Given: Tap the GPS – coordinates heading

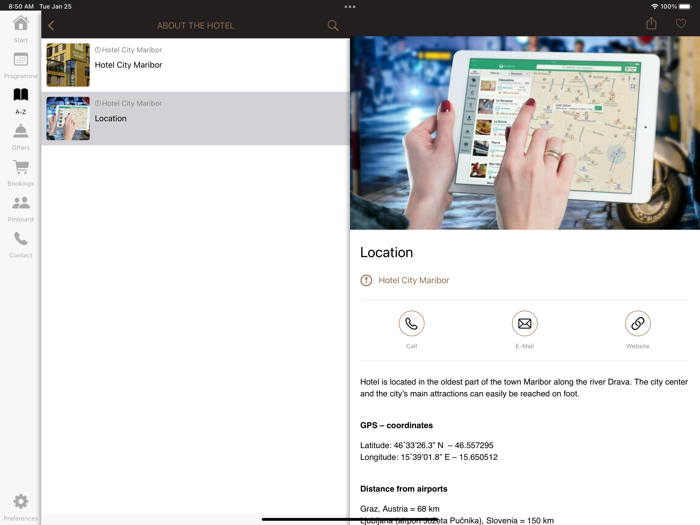Looking at the screenshot, I should tap(396, 425).
